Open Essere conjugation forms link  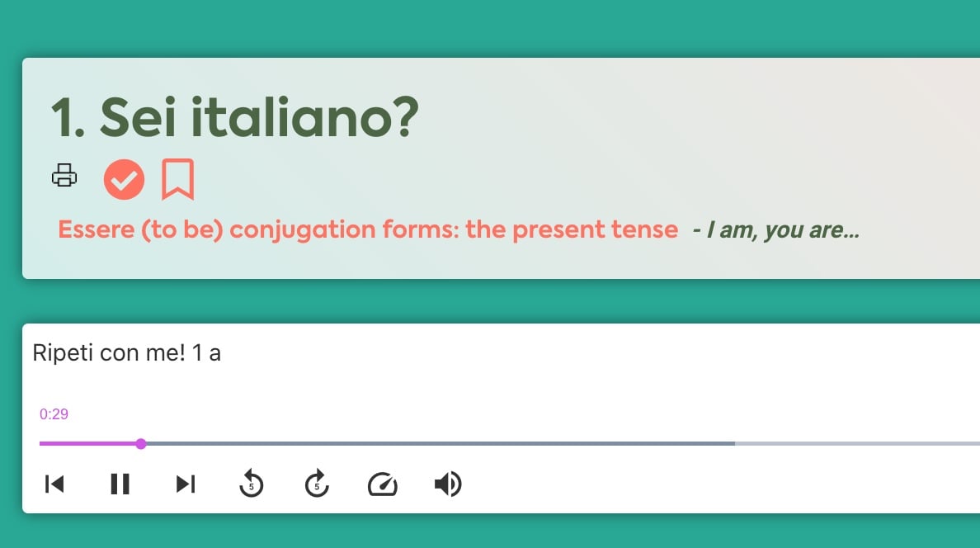(x=368, y=229)
